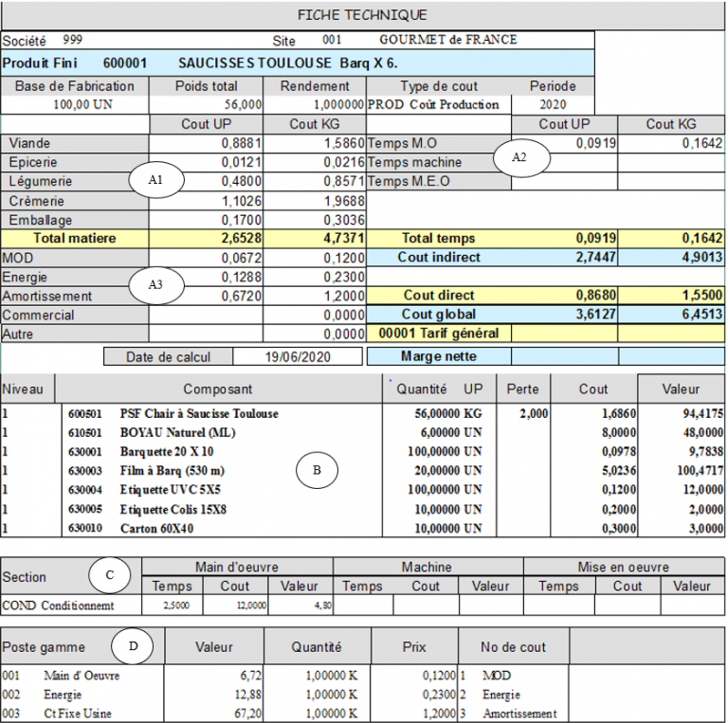This screenshot has width=728, height=723.
Task: Select the Composant column header
Action: pos(218,389)
